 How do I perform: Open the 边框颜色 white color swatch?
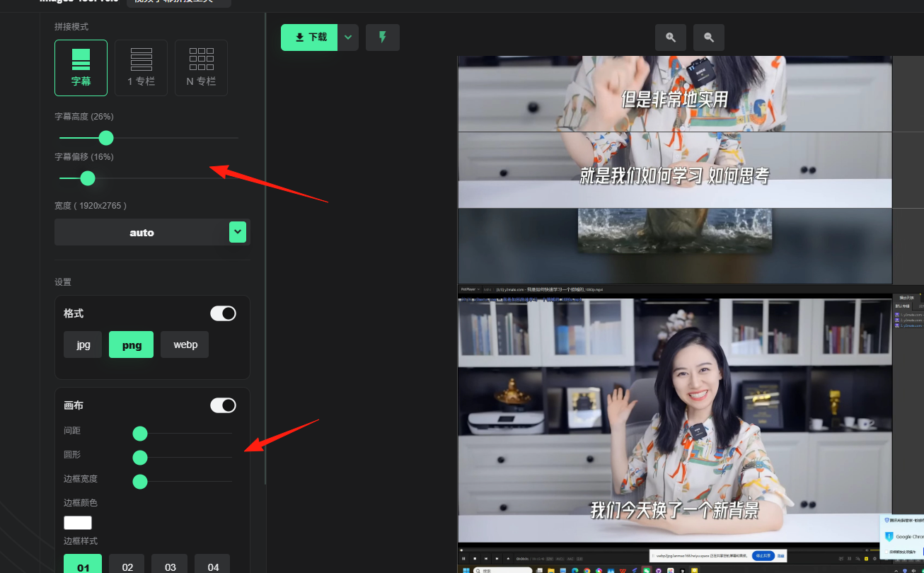(x=78, y=523)
